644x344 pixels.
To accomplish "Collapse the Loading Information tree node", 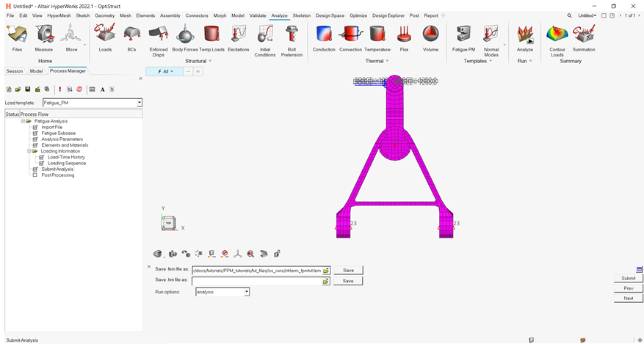I will (x=29, y=151).
